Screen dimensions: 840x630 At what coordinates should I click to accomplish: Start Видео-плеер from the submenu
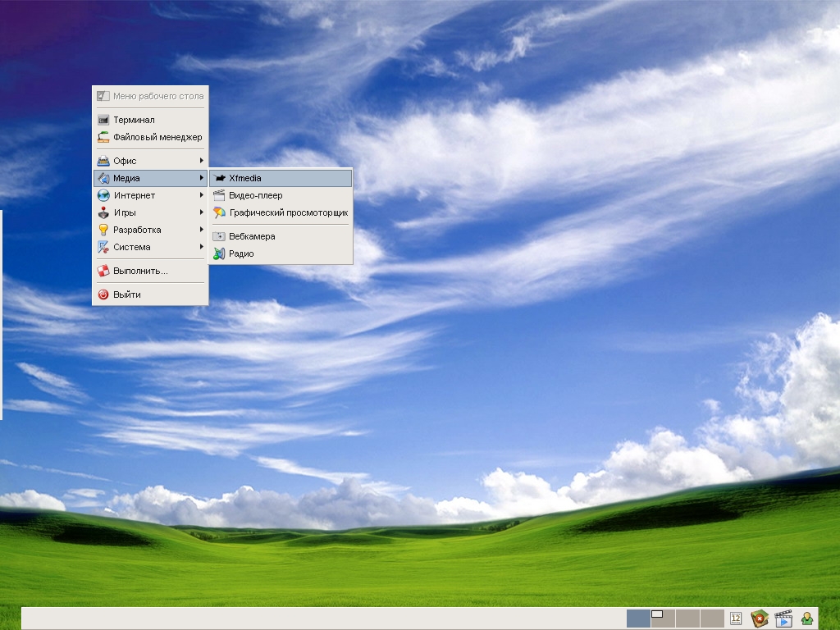click(x=281, y=195)
